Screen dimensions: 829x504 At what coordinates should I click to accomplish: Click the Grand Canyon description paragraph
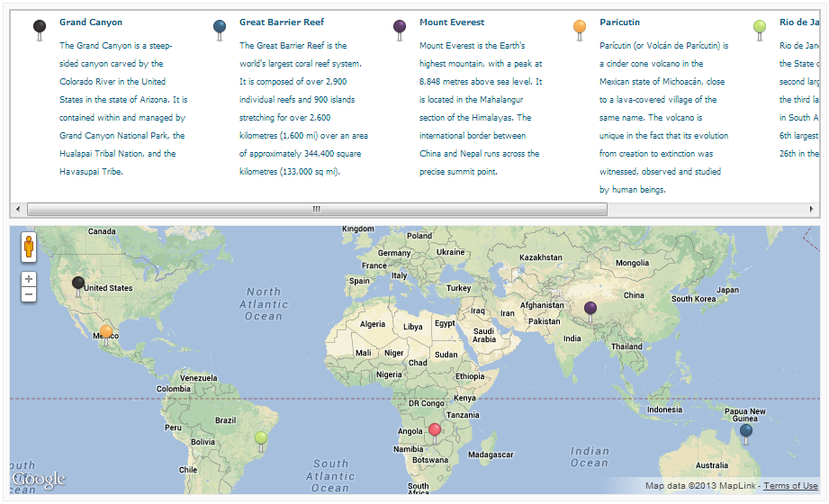[123, 108]
